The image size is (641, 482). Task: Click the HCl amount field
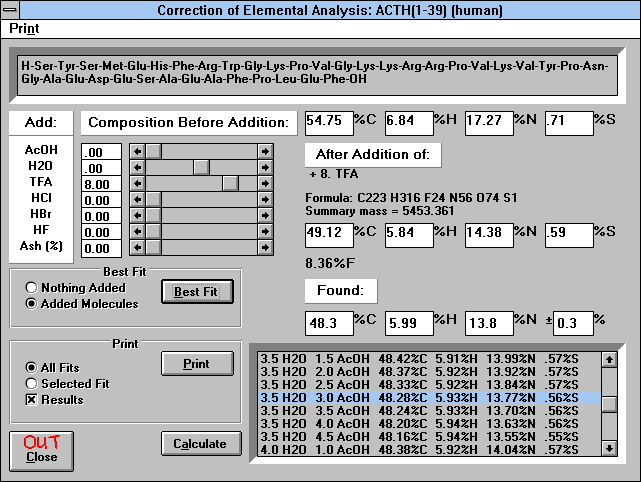click(x=101, y=200)
